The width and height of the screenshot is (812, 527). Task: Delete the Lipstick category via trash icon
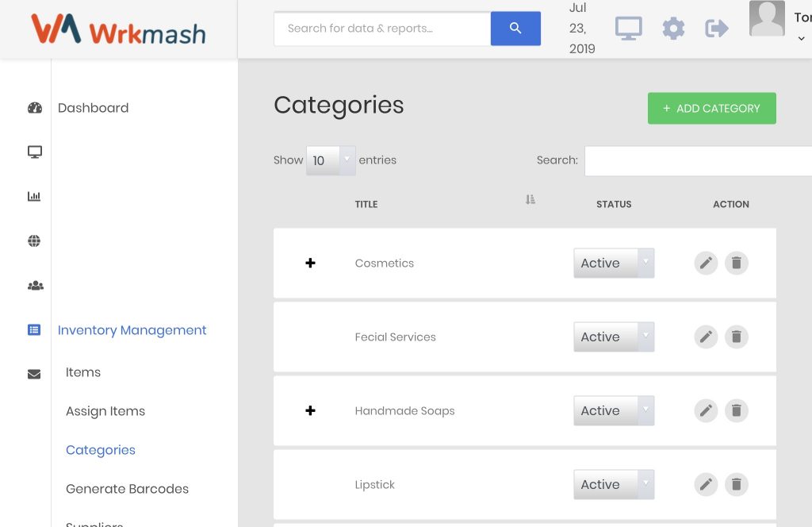click(737, 484)
